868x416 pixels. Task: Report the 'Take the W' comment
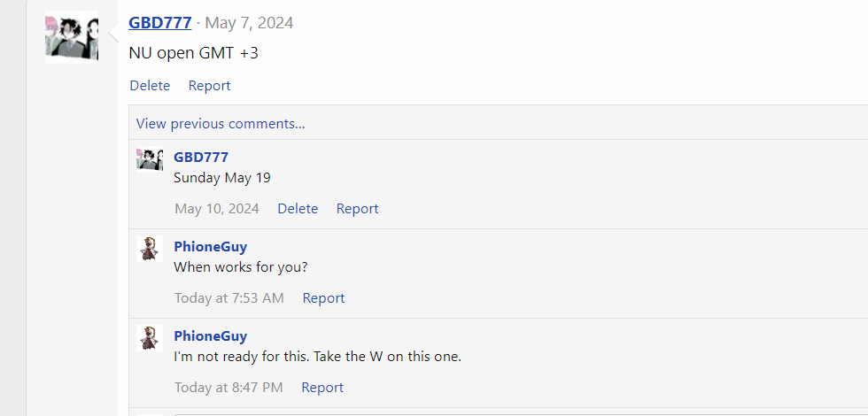(x=322, y=388)
